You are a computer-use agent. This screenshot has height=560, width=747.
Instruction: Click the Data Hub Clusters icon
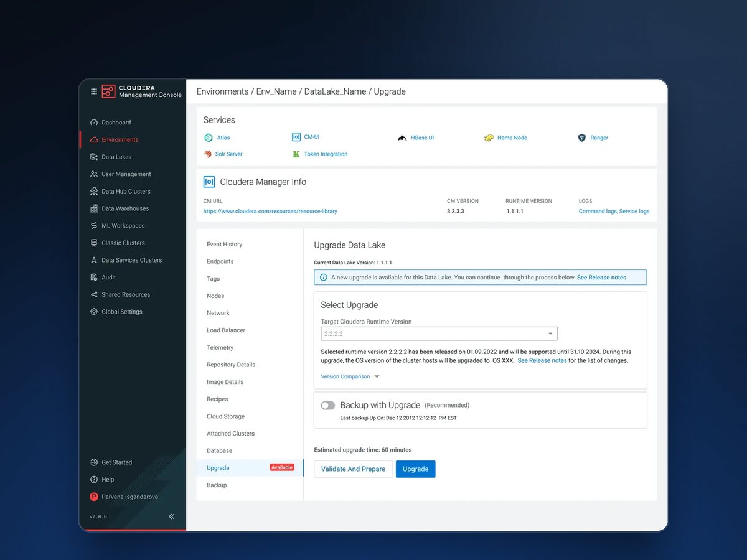[94, 192]
